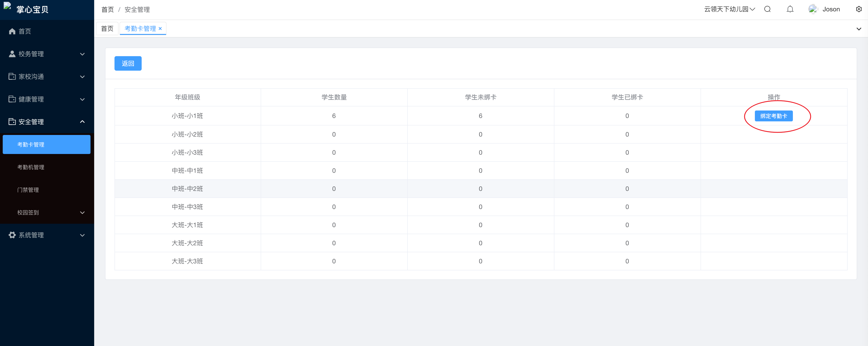The height and width of the screenshot is (346, 868).
Task: Click the 掌心宝贝 logo image
Action: (x=7, y=6)
